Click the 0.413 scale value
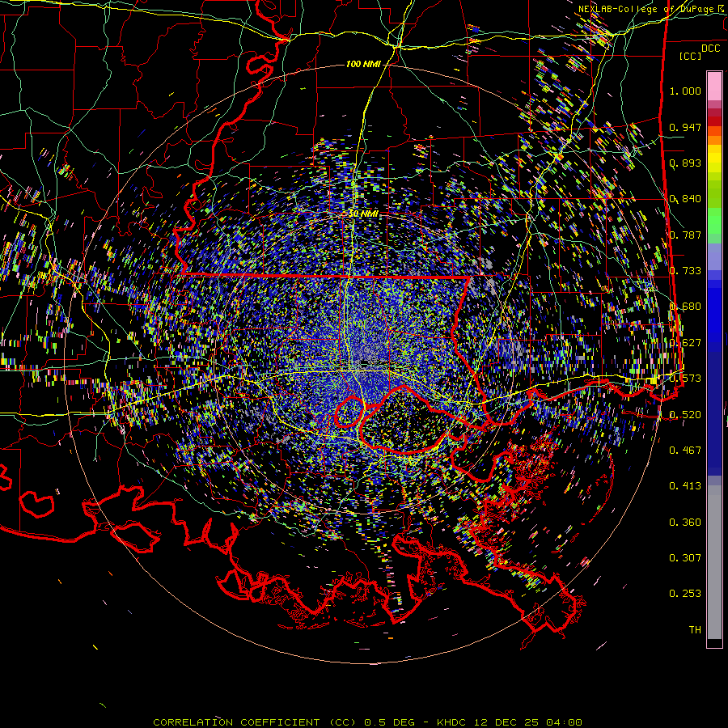 [x=685, y=486]
